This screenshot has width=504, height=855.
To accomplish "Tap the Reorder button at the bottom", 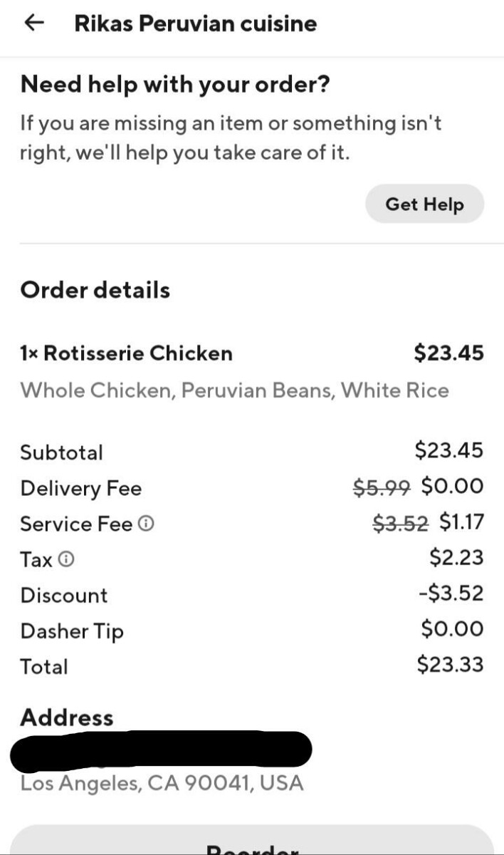I will coord(251,845).
